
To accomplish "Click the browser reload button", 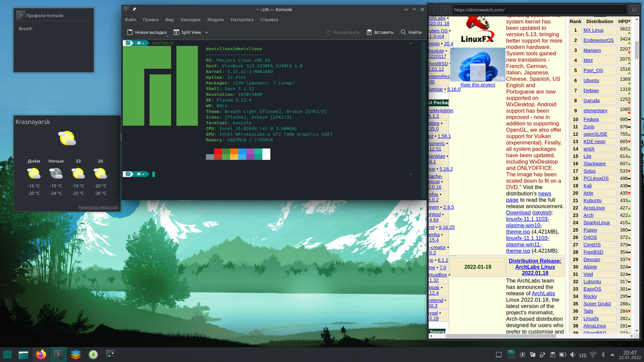I will [x=634, y=10].
